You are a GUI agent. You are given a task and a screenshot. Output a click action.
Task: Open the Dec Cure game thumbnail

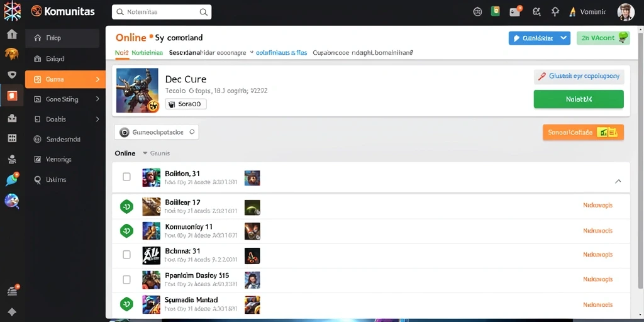[137, 91]
